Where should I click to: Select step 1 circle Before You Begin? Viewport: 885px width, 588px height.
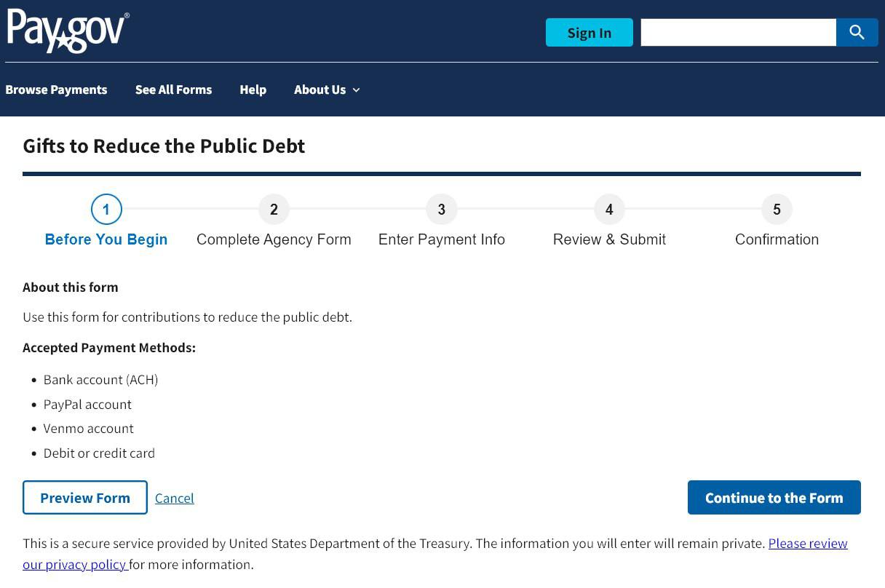[x=106, y=210]
